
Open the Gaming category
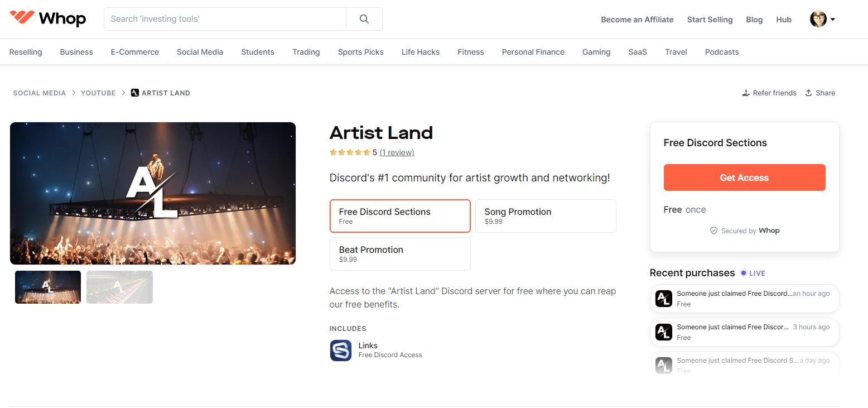(x=596, y=52)
